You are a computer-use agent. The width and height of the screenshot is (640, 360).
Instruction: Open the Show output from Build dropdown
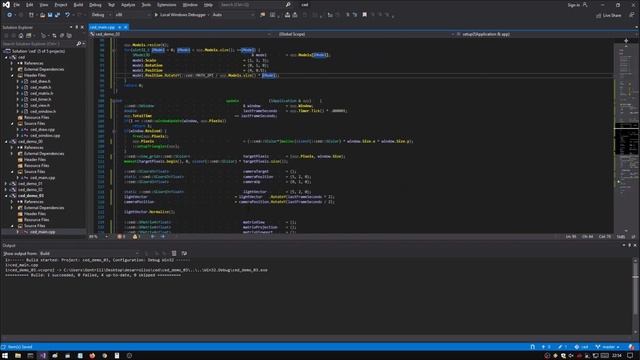coord(89,253)
